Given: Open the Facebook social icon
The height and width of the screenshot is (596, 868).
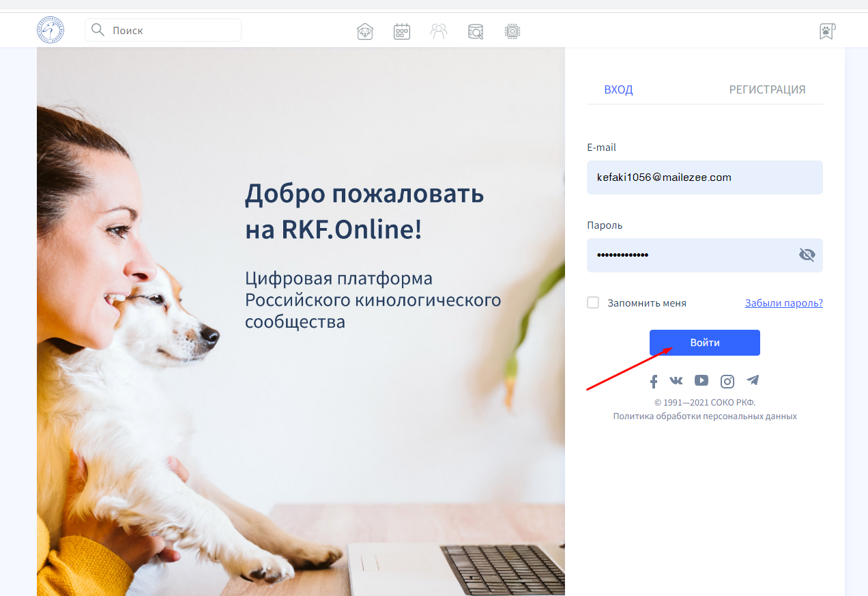Looking at the screenshot, I should [x=653, y=382].
